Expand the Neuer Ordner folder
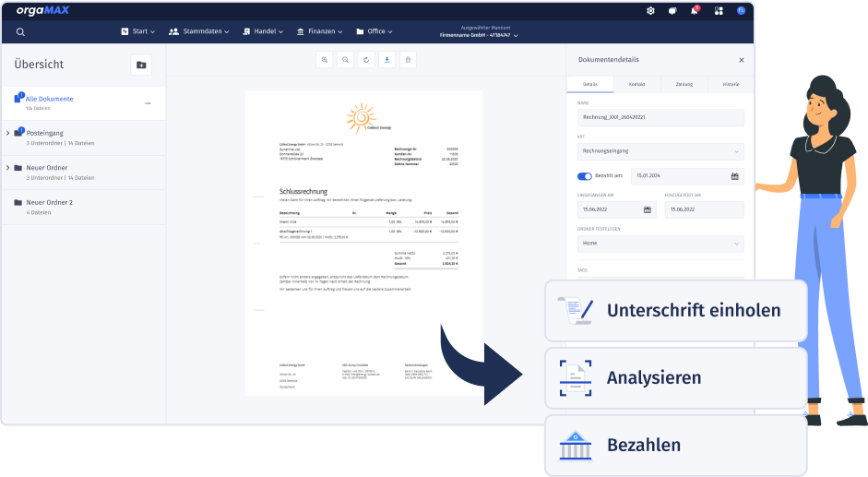The image size is (868, 477). pos(7,167)
